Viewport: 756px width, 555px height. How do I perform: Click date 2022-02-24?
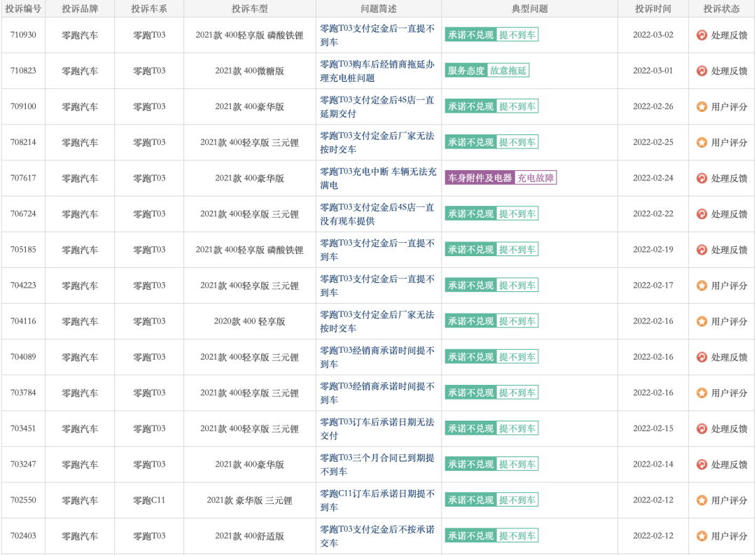click(653, 178)
